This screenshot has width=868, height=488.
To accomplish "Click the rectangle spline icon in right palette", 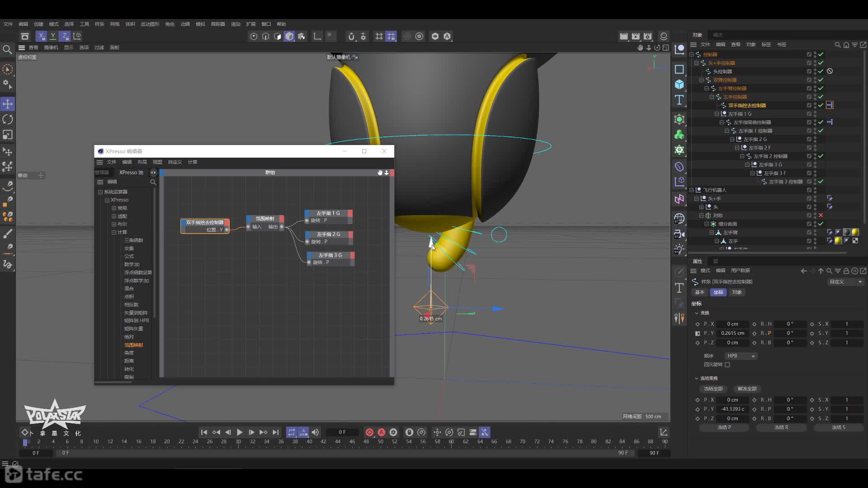I will pos(679,69).
